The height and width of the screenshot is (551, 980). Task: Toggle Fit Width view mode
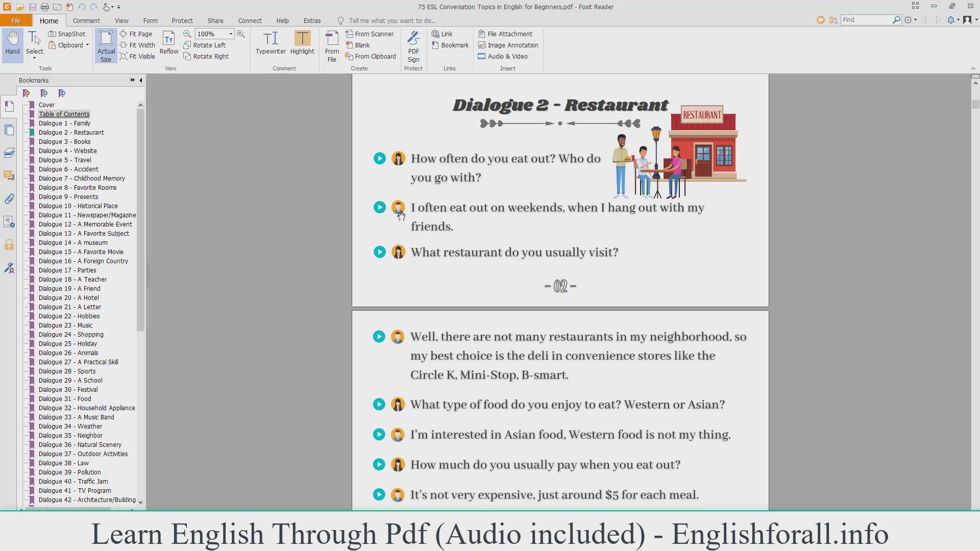tap(137, 45)
